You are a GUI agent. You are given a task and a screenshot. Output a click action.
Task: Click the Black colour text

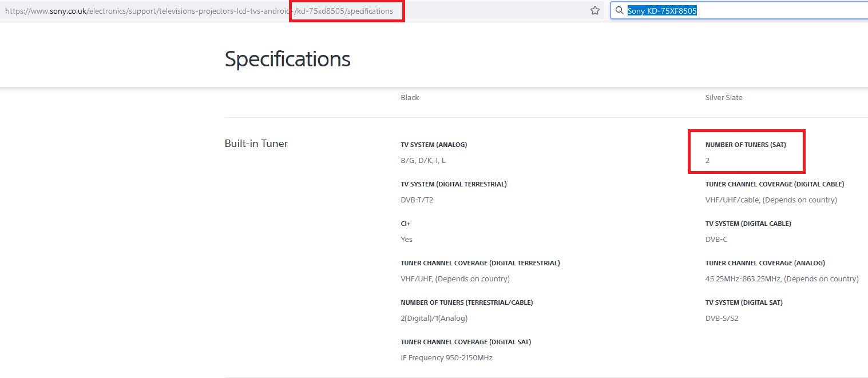click(410, 98)
